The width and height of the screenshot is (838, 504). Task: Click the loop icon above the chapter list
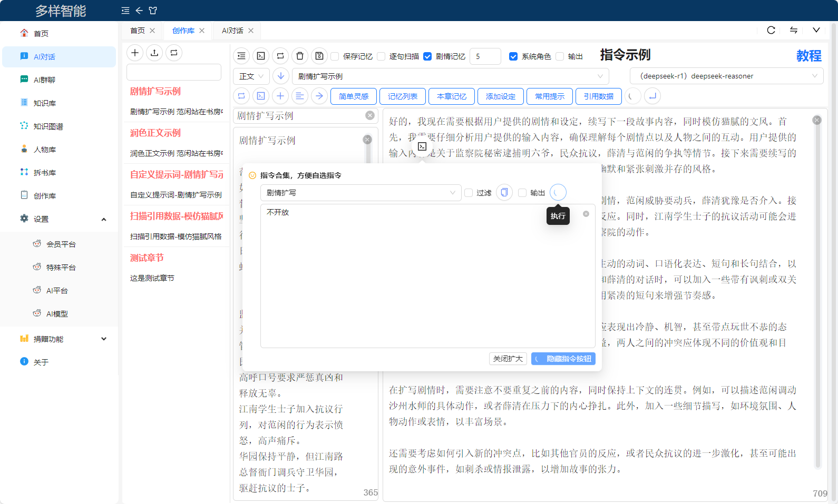click(174, 53)
